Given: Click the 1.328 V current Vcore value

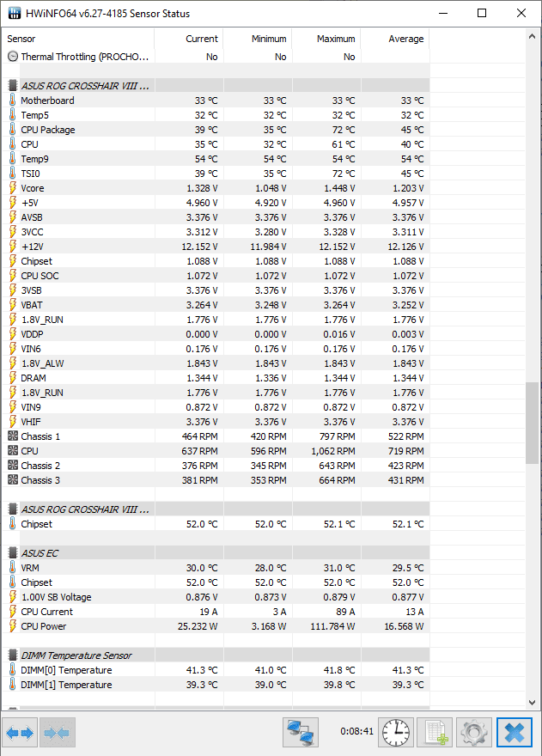Looking at the screenshot, I should [x=202, y=188].
